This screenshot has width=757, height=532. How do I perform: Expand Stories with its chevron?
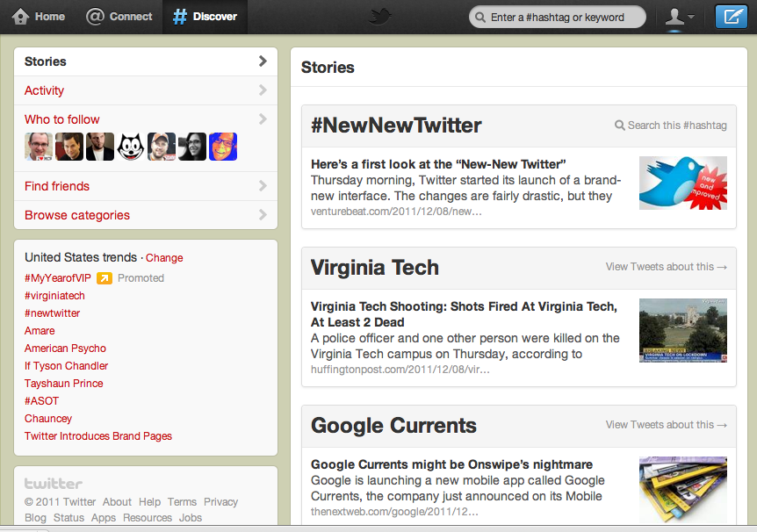(263, 61)
